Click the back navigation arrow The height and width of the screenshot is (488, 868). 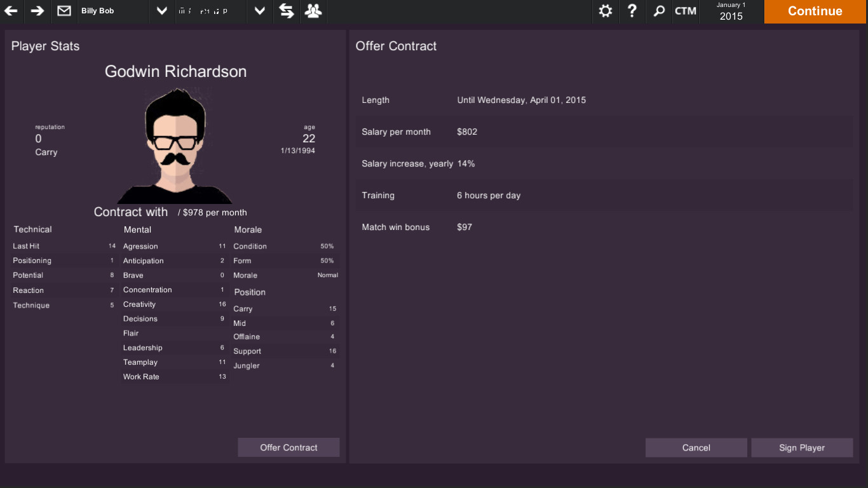(11, 11)
